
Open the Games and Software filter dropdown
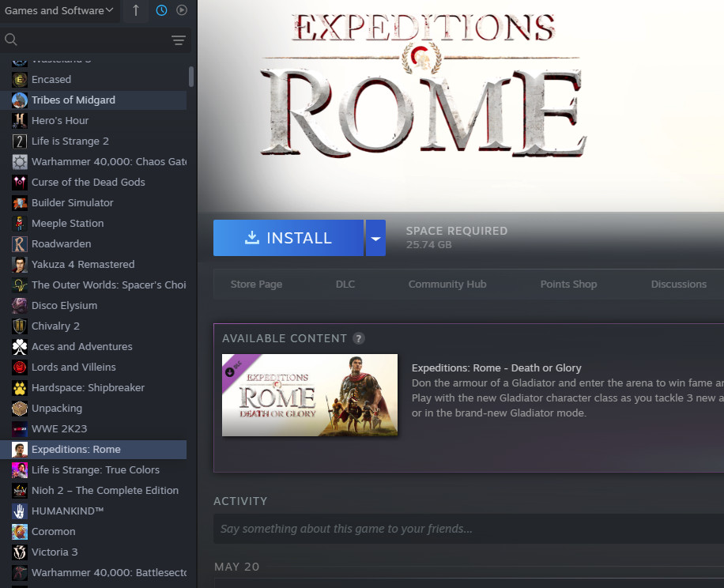pyautogui.click(x=58, y=10)
